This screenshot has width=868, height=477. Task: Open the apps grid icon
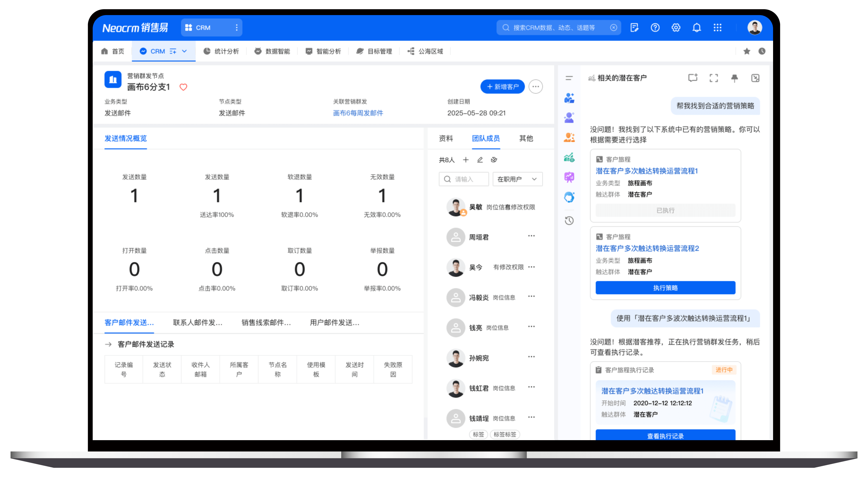(x=718, y=28)
